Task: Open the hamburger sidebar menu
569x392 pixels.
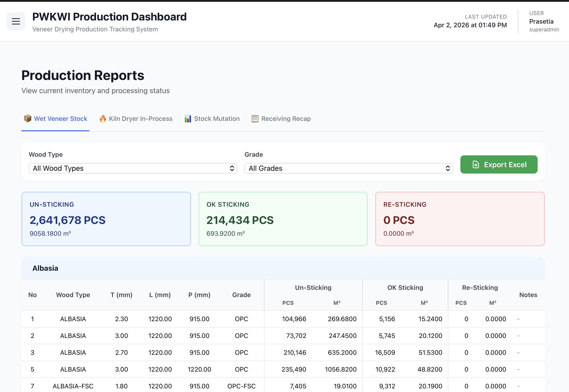Action: coord(16,21)
